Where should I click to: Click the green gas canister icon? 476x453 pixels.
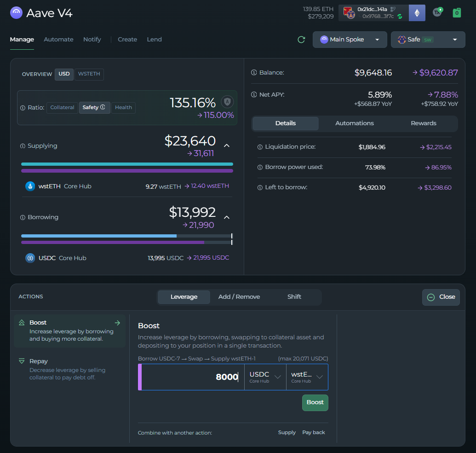(x=456, y=13)
